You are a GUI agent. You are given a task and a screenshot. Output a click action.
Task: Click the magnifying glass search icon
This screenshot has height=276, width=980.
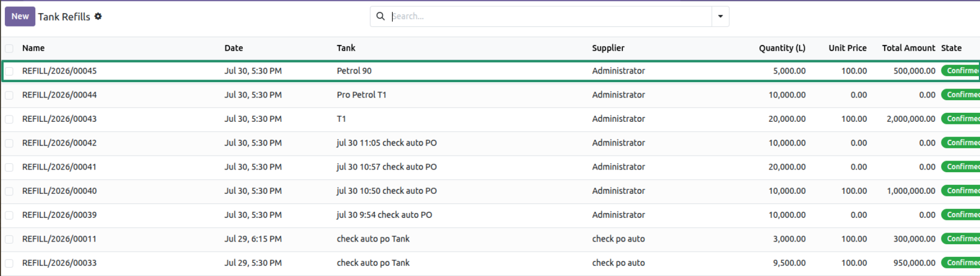pyautogui.click(x=380, y=16)
